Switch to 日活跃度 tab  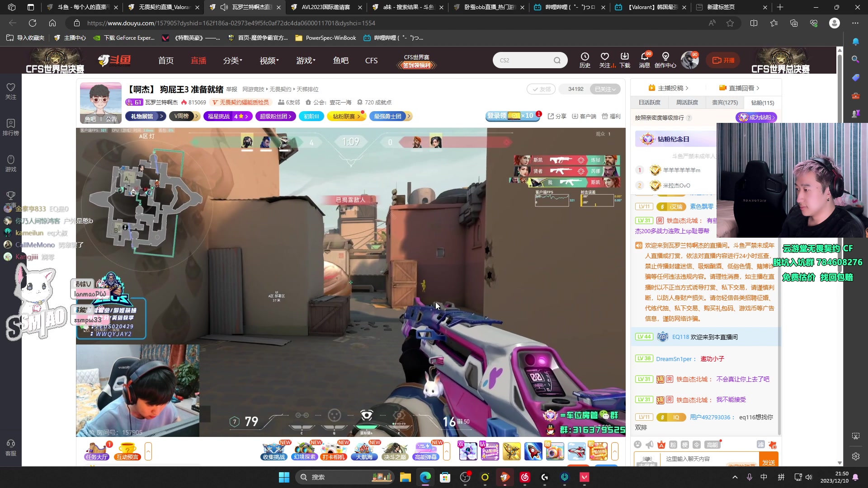tap(650, 103)
